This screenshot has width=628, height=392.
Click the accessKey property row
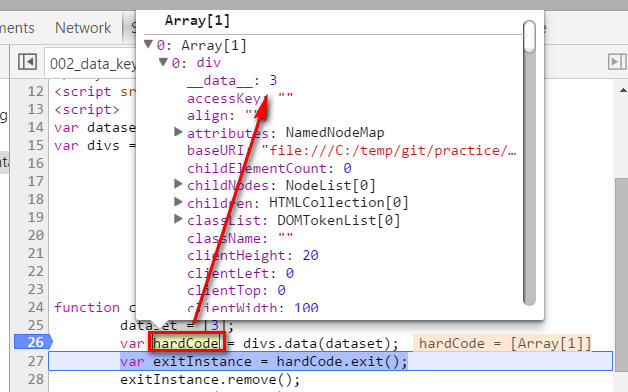click(240, 98)
